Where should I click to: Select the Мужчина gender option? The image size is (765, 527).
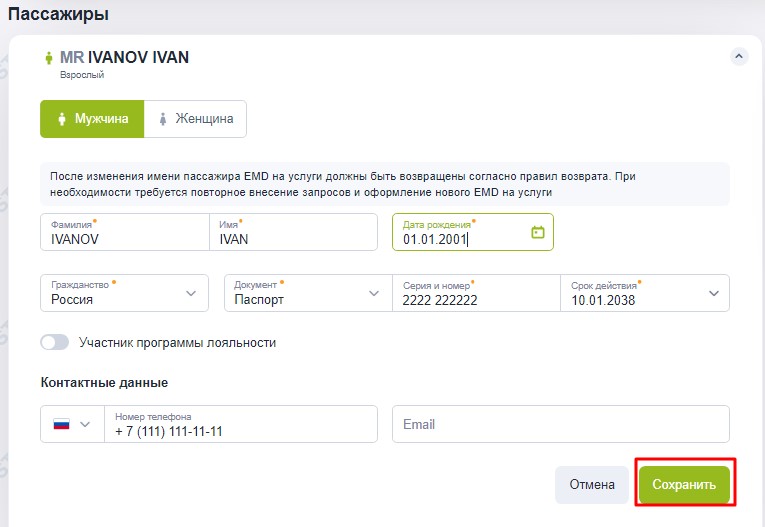point(92,119)
